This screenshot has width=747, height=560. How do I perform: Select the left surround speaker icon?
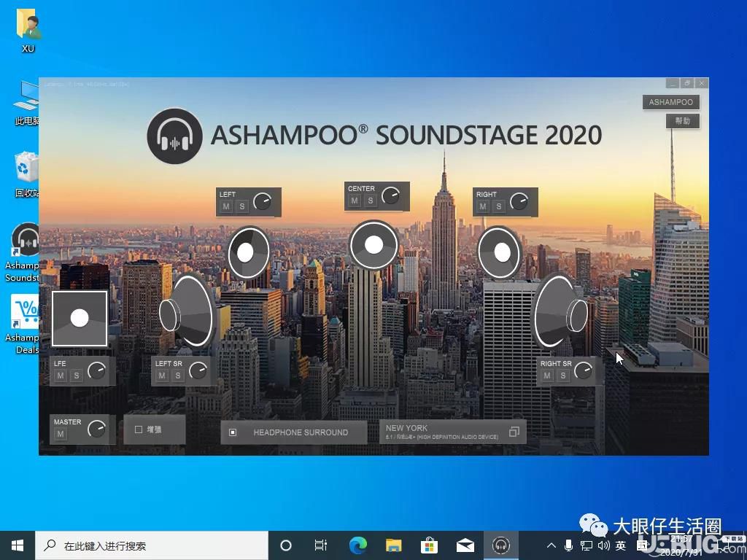tap(187, 312)
